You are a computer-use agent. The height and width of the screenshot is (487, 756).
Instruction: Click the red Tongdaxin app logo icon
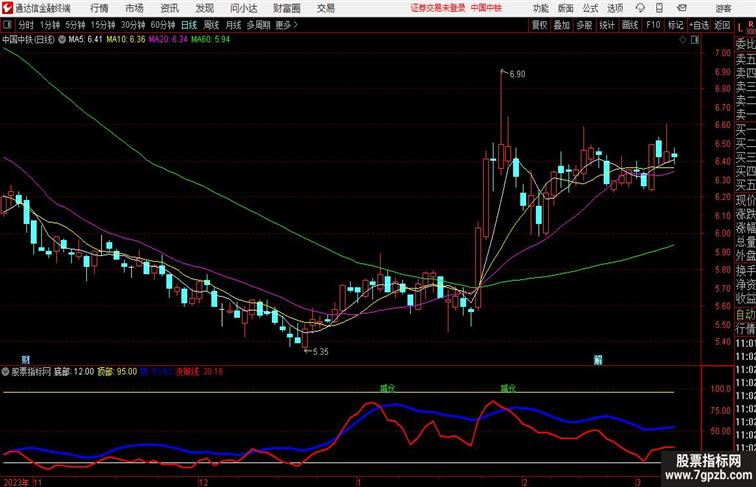point(7,8)
